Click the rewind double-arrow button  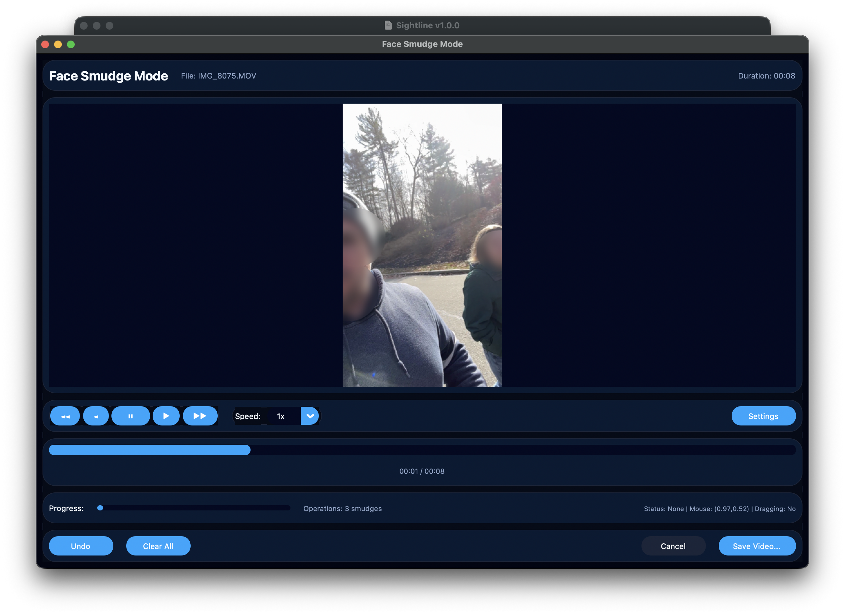click(x=65, y=416)
